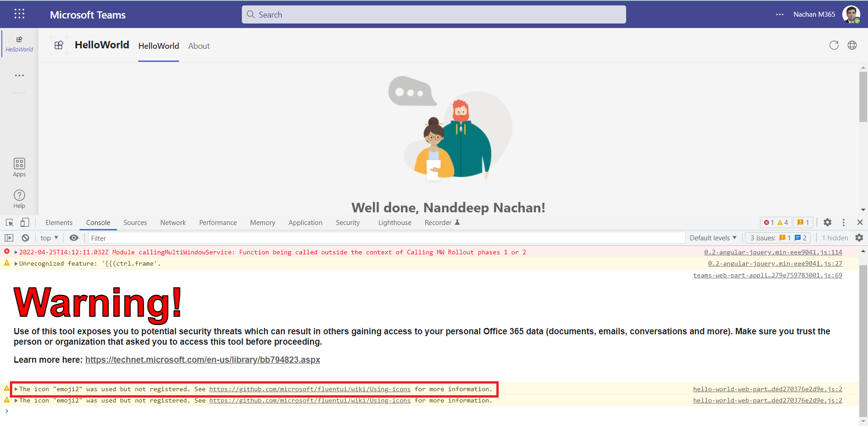Viewport: 868px width, 426px height.
Task: Open Apps in the Teams sidebar
Action: point(19,167)
